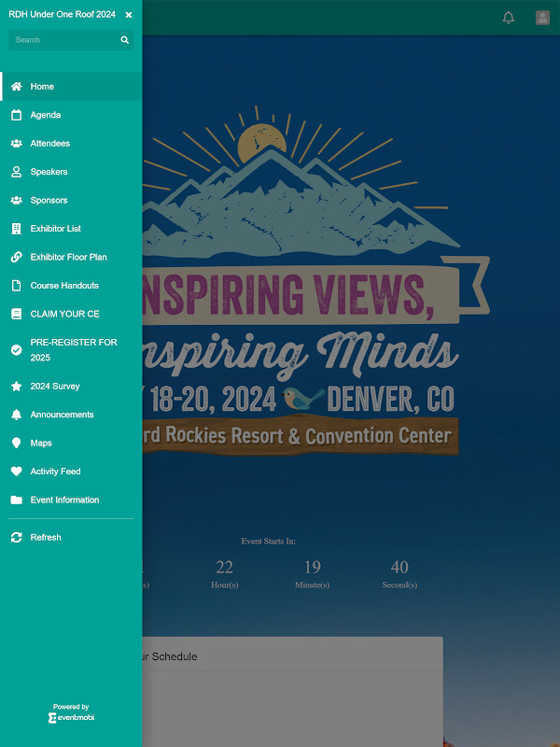Click the pre-register checkmark circle icon
The width and height of the screenshot is (560, 747).
coord(16,350)
